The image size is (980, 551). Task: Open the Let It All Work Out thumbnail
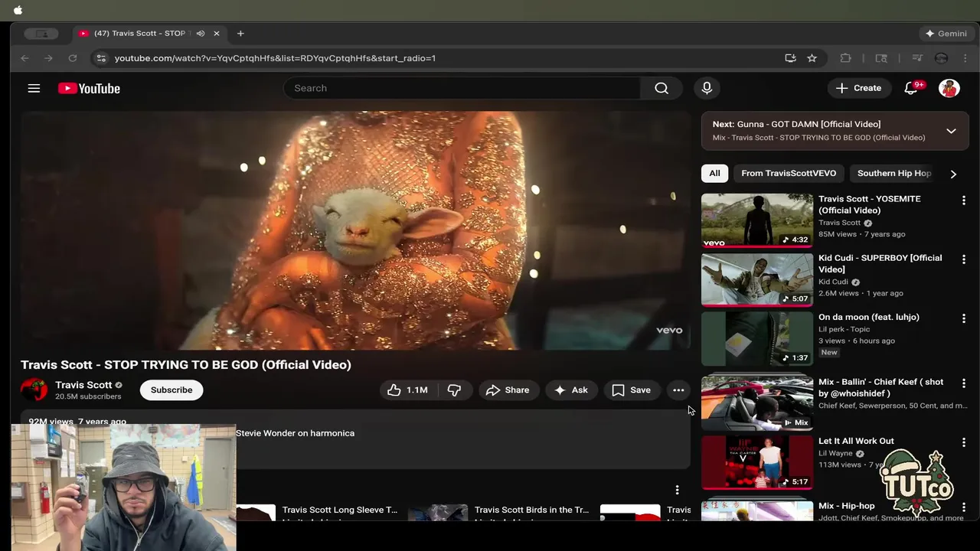(757, 462)
